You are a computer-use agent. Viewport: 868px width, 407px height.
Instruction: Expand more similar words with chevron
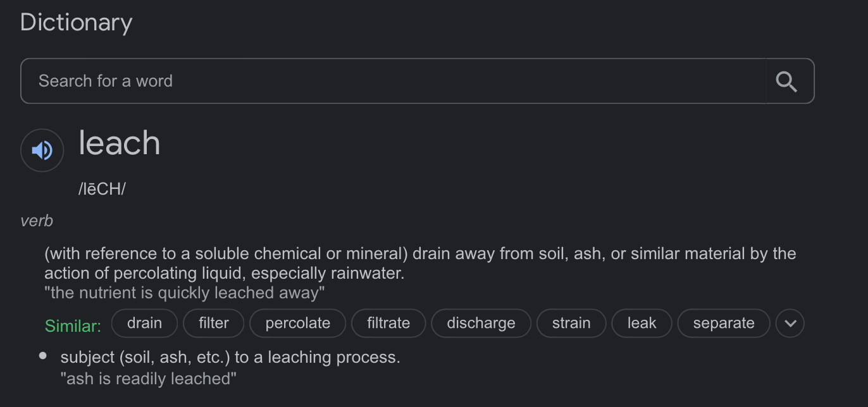click(790, 324)
